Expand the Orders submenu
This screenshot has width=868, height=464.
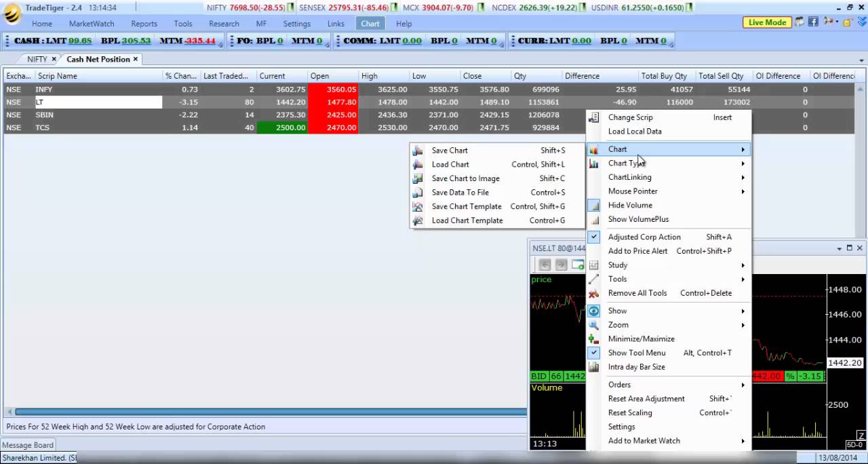669,385
